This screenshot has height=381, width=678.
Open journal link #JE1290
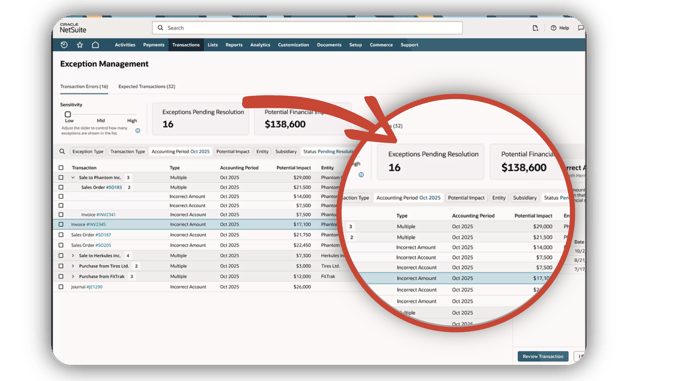pyautogui.click(x=94, y=287)
